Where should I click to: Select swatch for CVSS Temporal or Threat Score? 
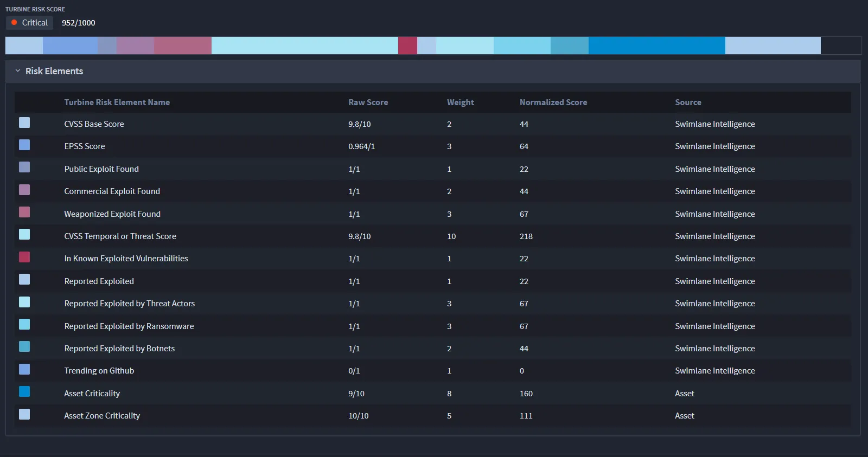[x=24, y=234]
